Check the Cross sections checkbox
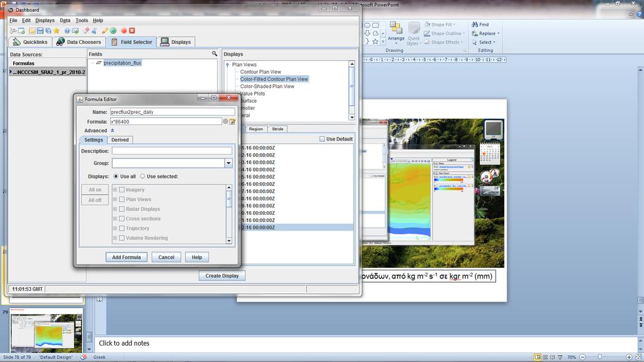The width and height of the screenshot is (644, 362). point(121,219)
